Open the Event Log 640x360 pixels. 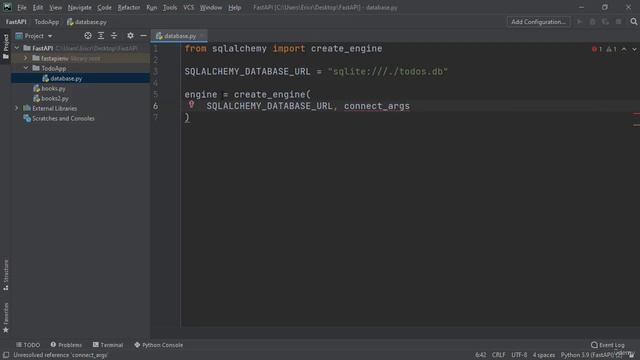[x=607, y=345]
